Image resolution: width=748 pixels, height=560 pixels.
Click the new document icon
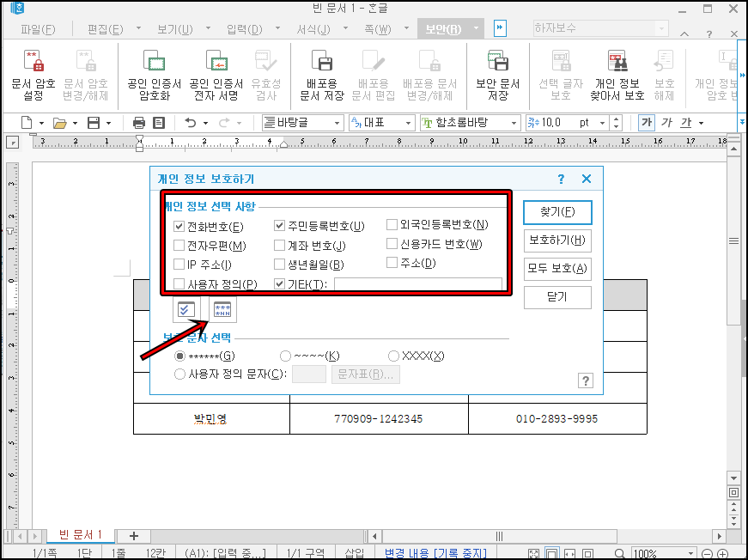pyautogui.click(x=27, y=123)
